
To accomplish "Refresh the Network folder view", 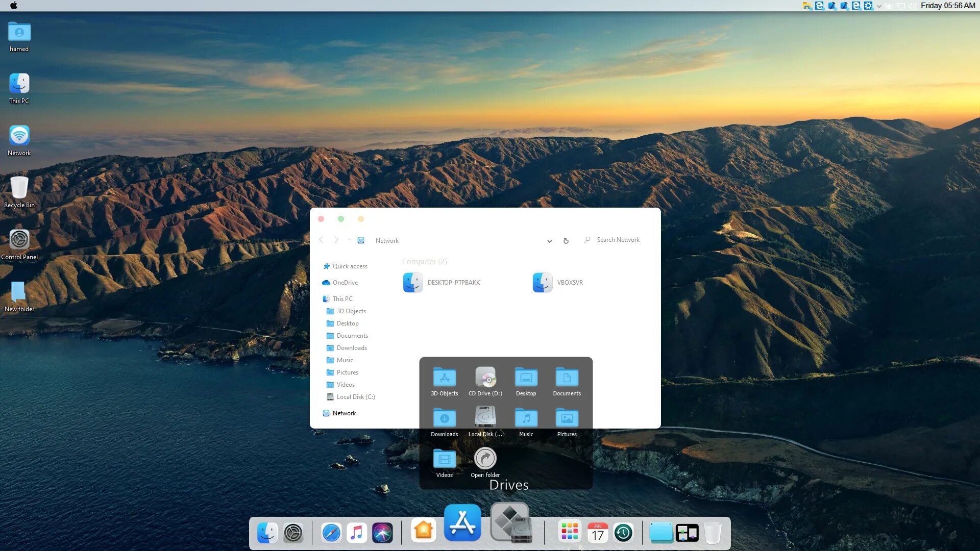I will 566,241.
